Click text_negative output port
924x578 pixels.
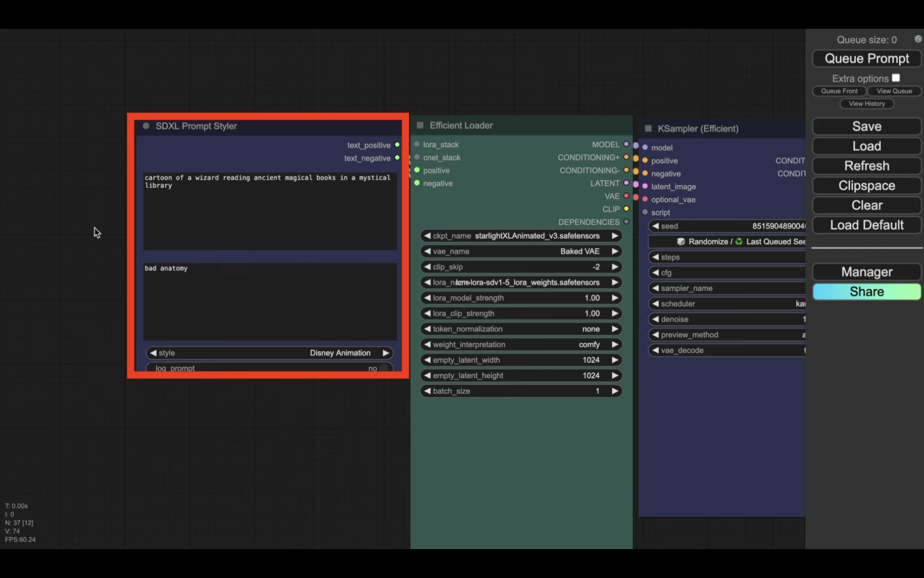tap(397, 157)
